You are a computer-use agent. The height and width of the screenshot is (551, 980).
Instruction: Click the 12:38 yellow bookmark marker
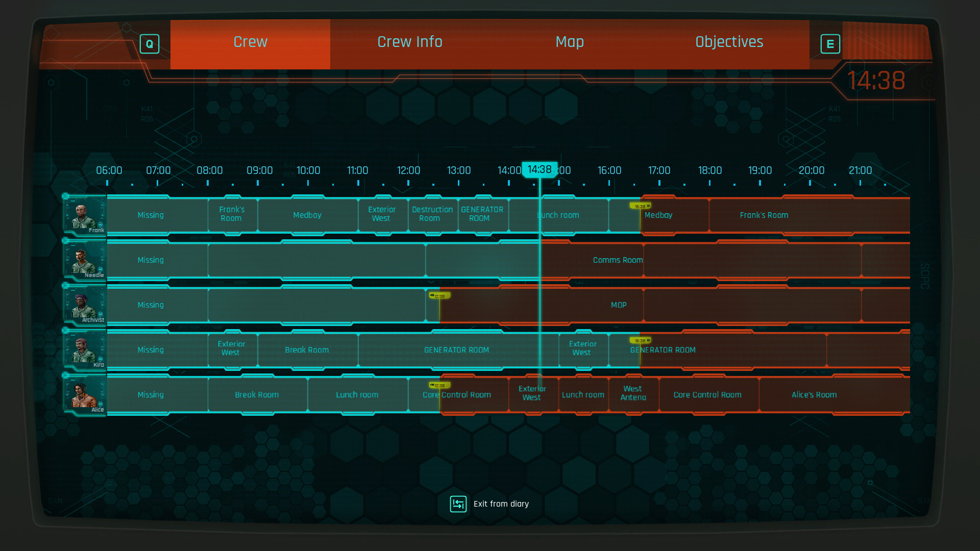click(440, 295)
